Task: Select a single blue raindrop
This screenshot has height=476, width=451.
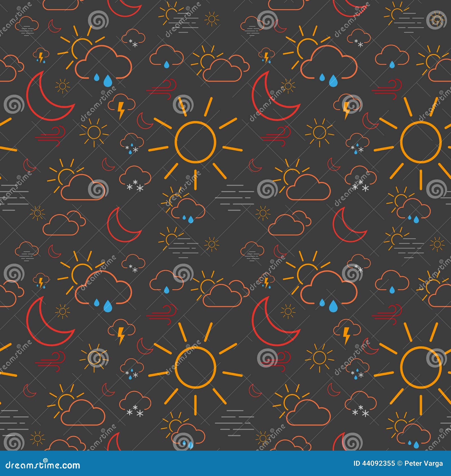Action: pyautogui.click(x=108, y=81)
